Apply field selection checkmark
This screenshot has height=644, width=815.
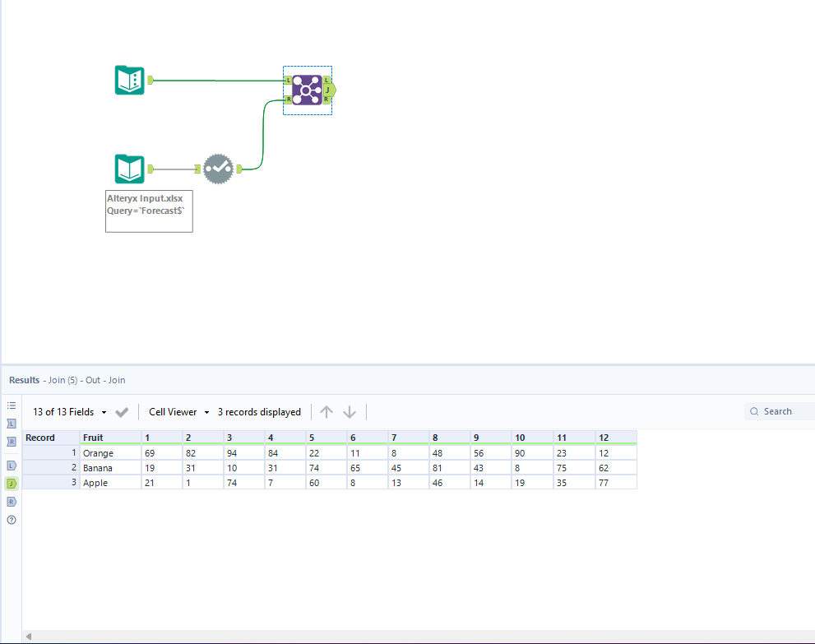(x=122, y=412)
